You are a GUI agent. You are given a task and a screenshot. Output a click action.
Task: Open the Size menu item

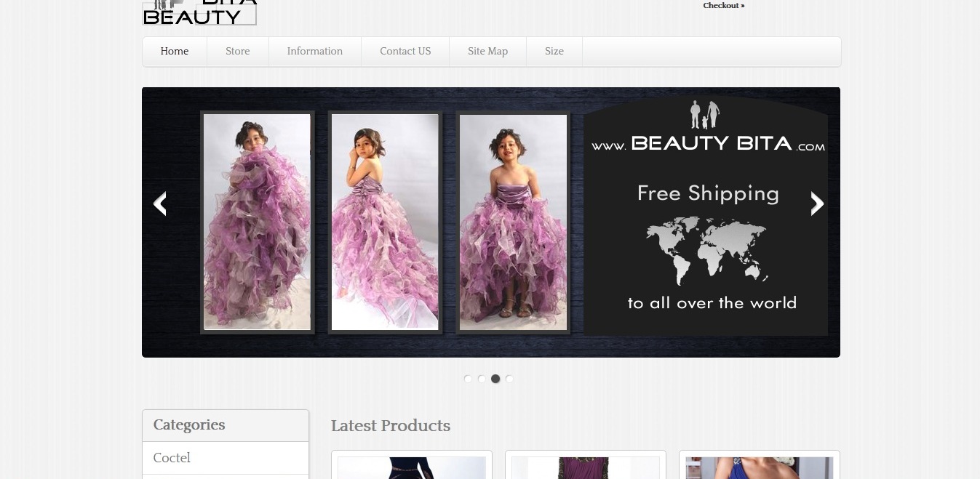click(x=554, y=52)
